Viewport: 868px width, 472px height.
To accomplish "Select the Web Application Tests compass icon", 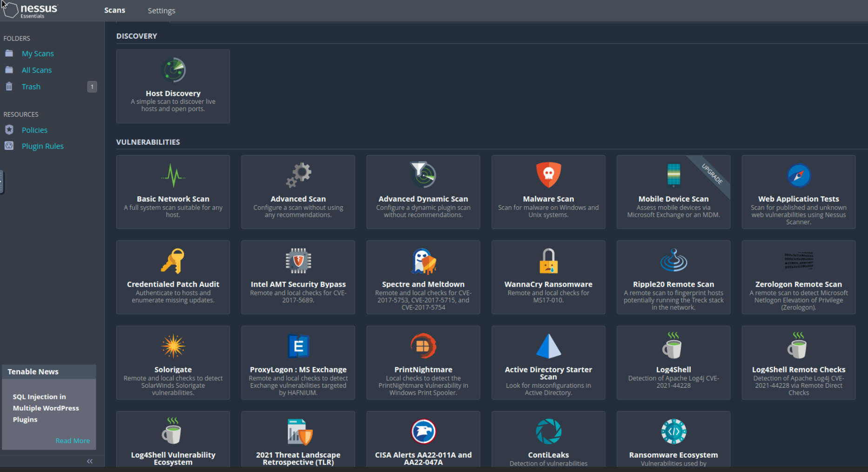I will (x=798, y=175).
